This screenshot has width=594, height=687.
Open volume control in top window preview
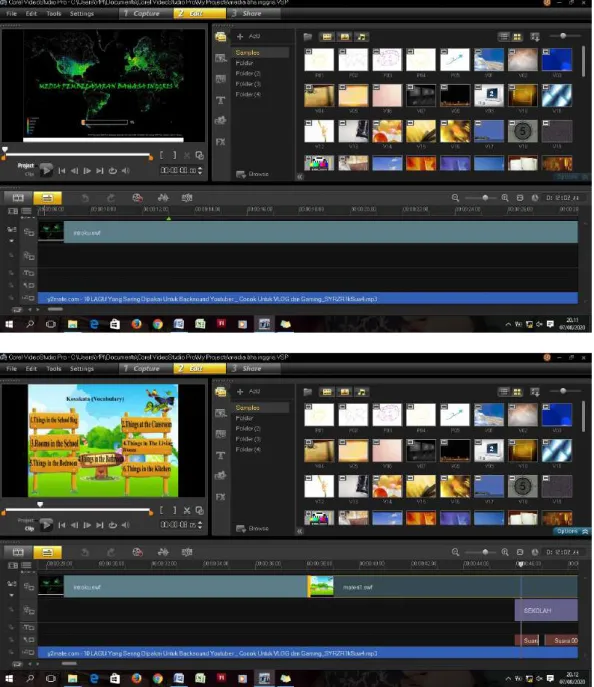[x=126, y=171]
